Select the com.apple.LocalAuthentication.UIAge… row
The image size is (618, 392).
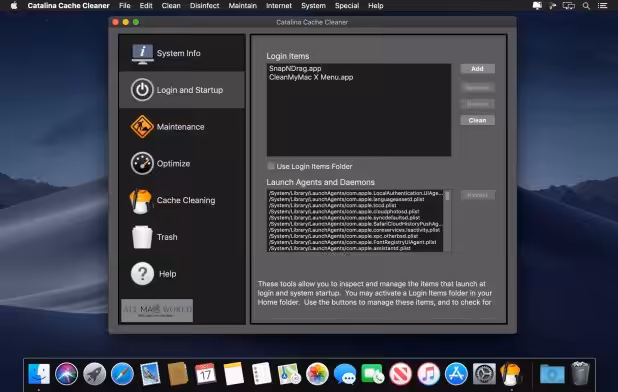click(355, 193)
